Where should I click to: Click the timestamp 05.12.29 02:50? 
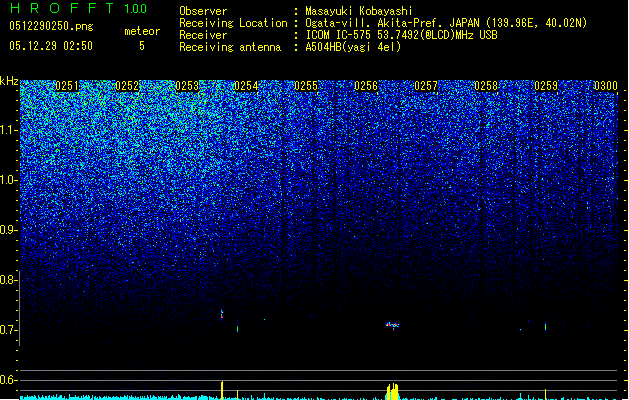(51, 46)
